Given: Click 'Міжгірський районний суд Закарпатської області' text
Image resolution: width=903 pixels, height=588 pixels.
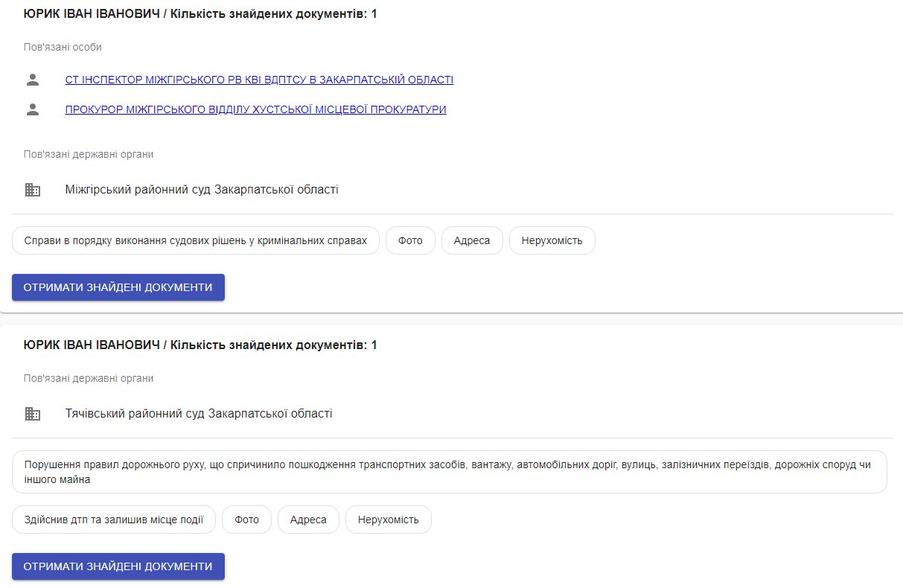Looking at the screenshot, I should pos(202,190).
